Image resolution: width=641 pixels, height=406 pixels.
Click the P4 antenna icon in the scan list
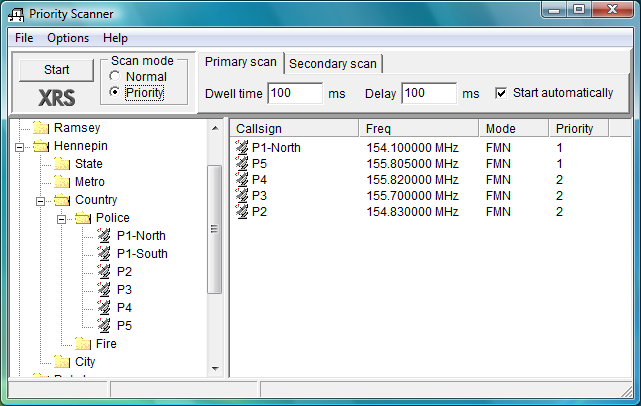point(242,179)
